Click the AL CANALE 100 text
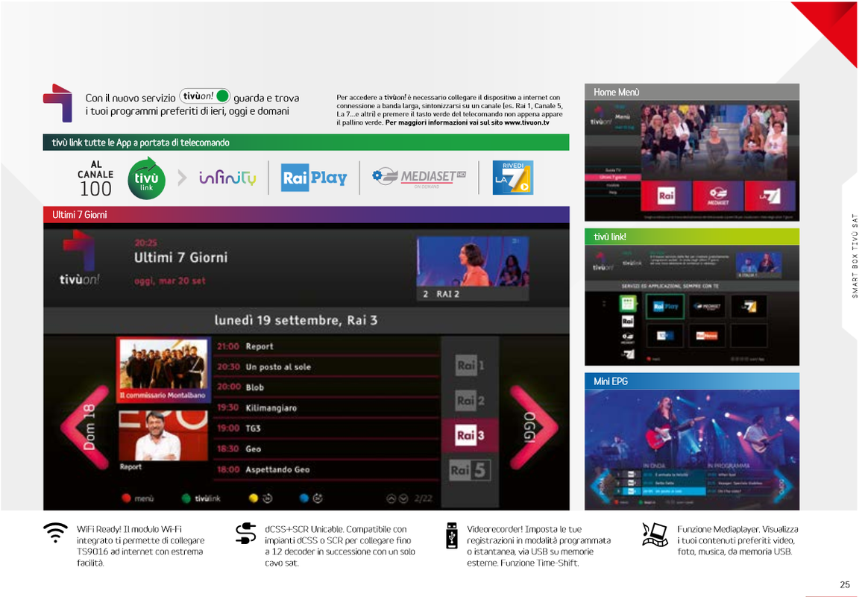 click(95, 179)
